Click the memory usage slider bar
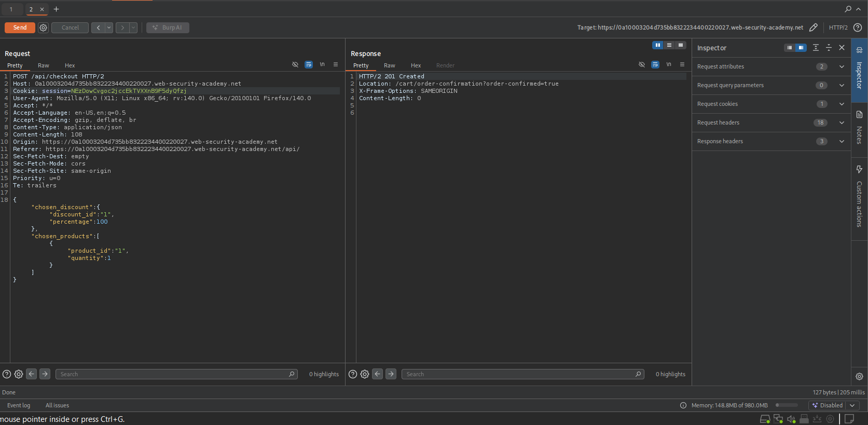This screenshot has width=868, height=425. [x=787, y=405]
